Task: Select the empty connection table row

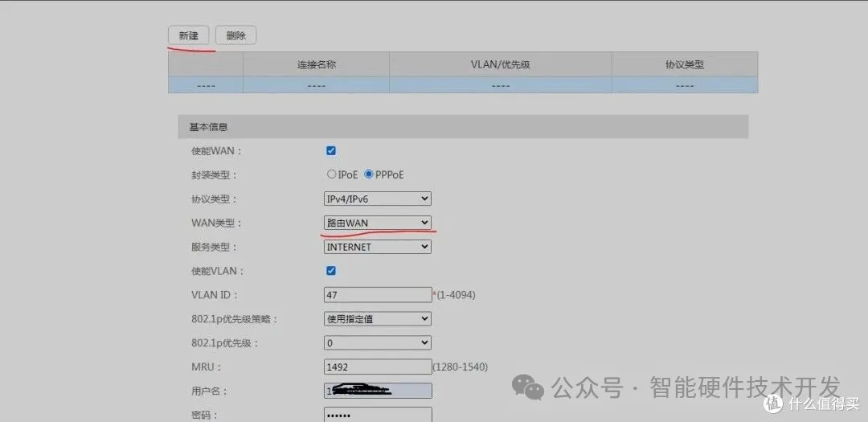Action: click(x=462, y=85)
